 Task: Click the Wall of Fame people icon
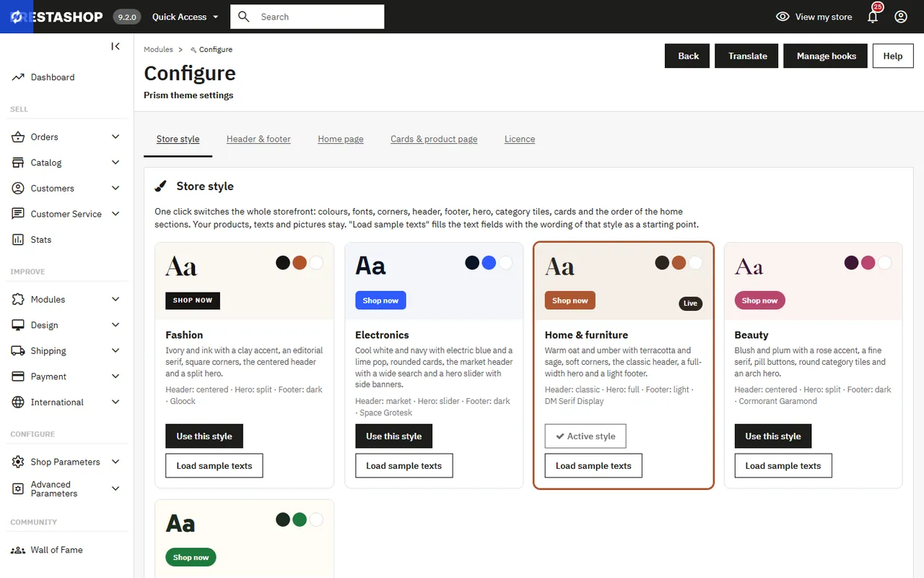coord(18,550)
